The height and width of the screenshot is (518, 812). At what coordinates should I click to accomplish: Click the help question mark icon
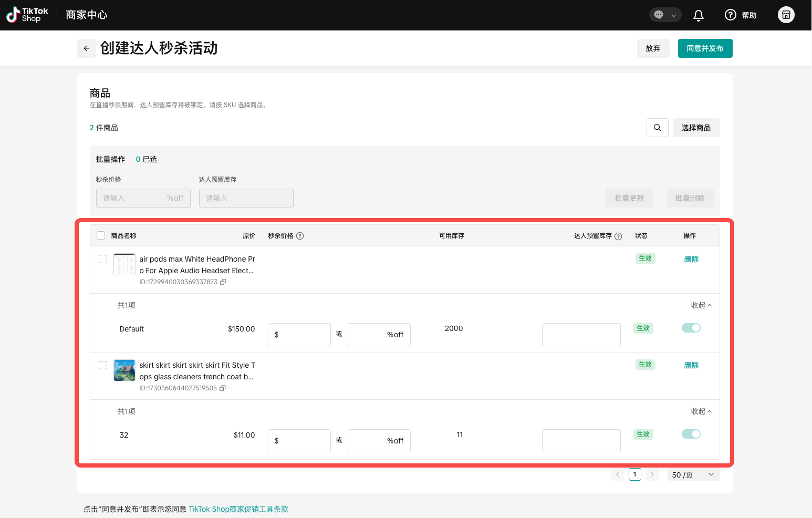[730, 15]
